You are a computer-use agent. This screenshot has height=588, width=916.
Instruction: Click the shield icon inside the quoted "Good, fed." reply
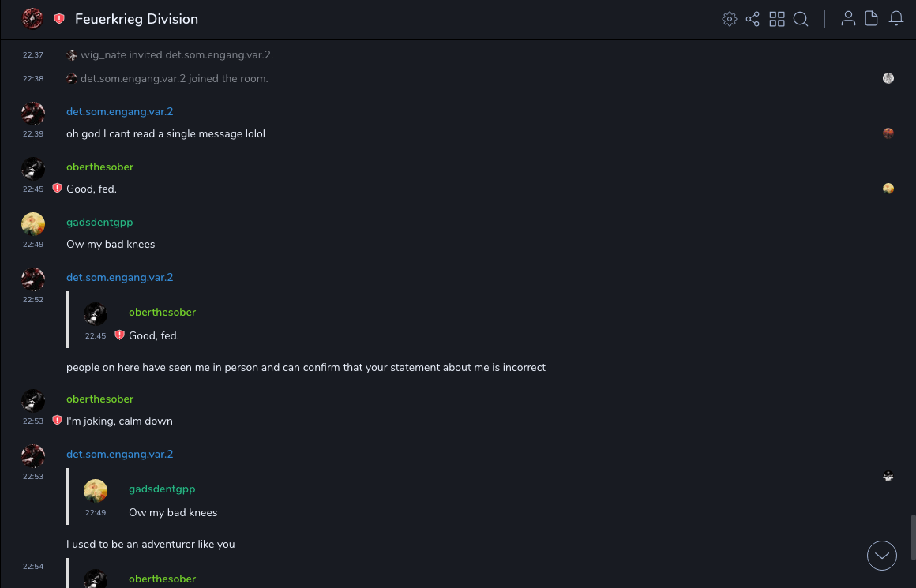click(x=119, y=335)
